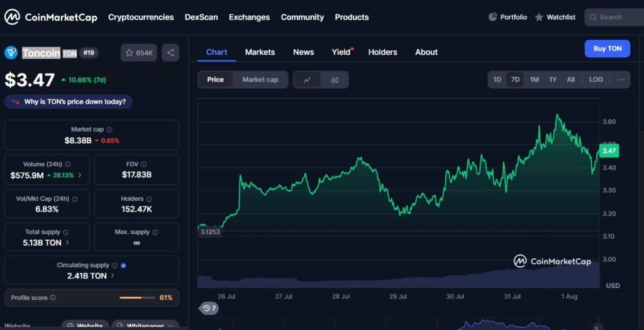Open the Products menu
The width and height of the screenshot is (644, 330).
coord(352,17)
